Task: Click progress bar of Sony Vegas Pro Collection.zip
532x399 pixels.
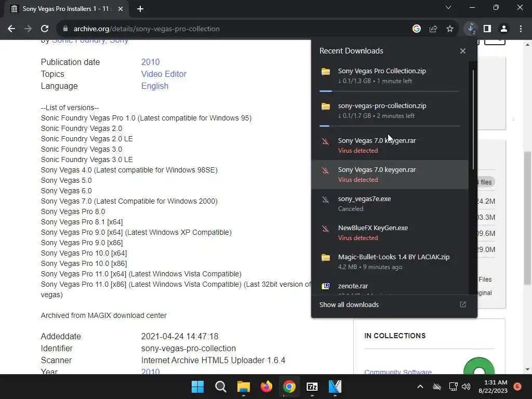Action: tap(390, 91)
